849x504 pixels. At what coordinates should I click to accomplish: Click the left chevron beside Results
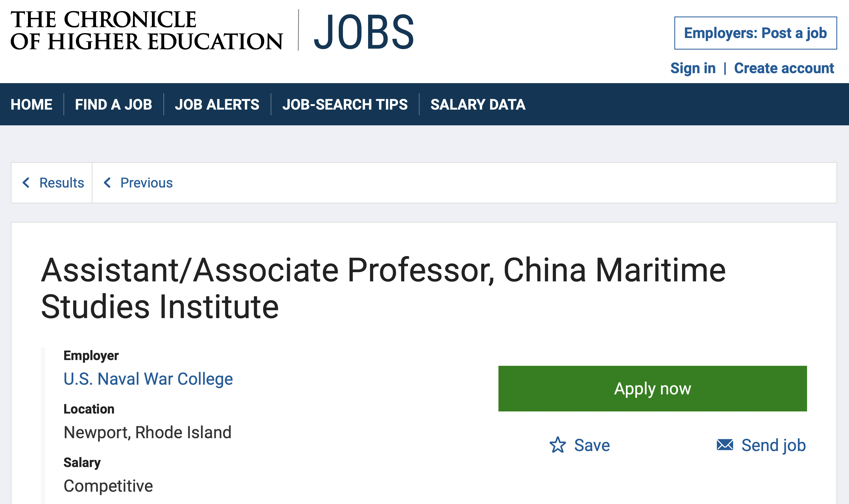26,183
